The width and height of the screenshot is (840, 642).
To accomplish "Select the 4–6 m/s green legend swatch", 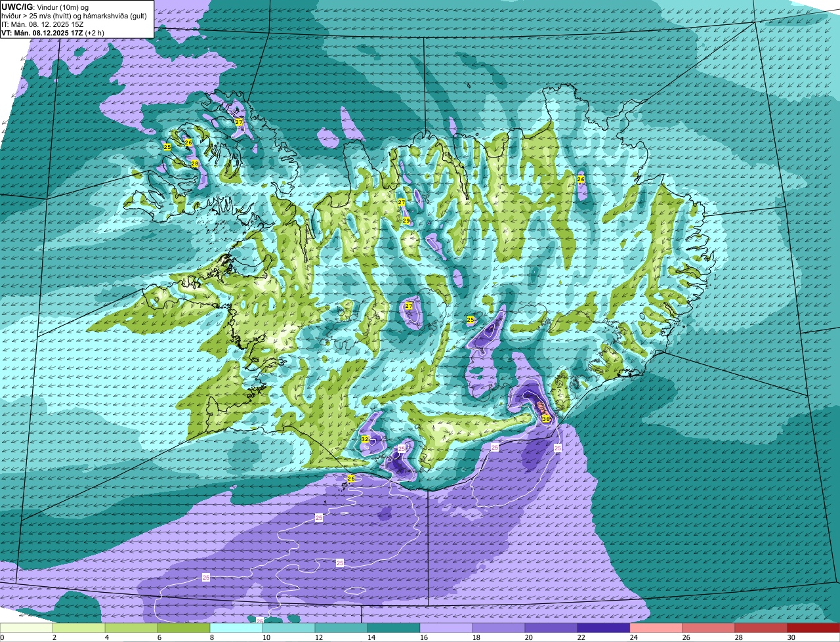I will pyautogui.click(x=131, y=628).
